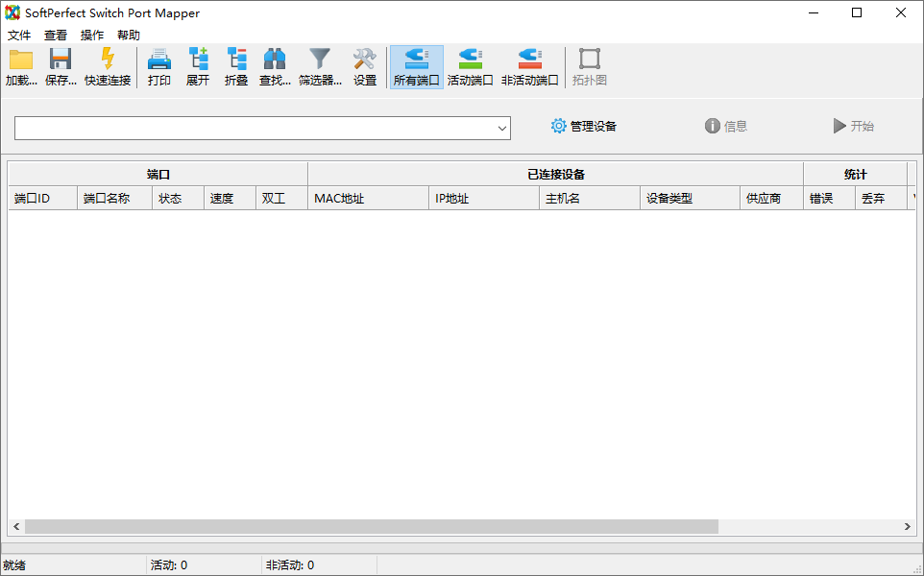Click the 折叠 collapse-all icon
Image resolution: width=924 pixels, height=576 pixels.
236,65
